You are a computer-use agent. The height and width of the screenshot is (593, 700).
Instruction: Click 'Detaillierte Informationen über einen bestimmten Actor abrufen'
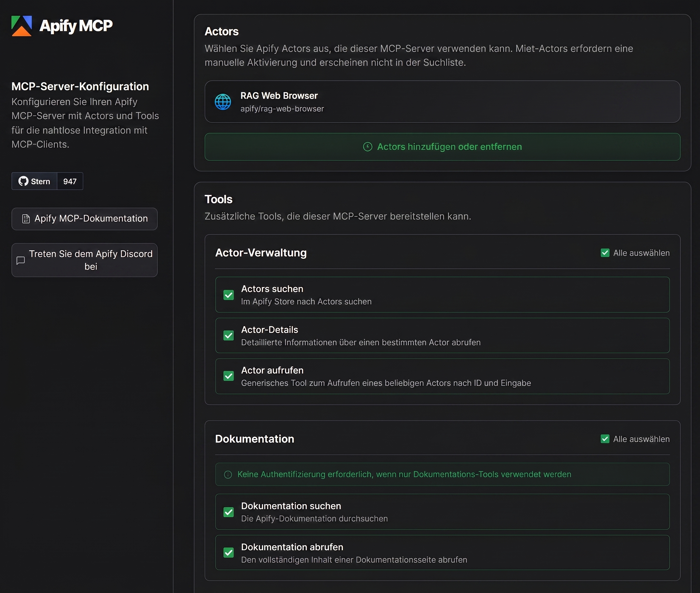(361, 343)
